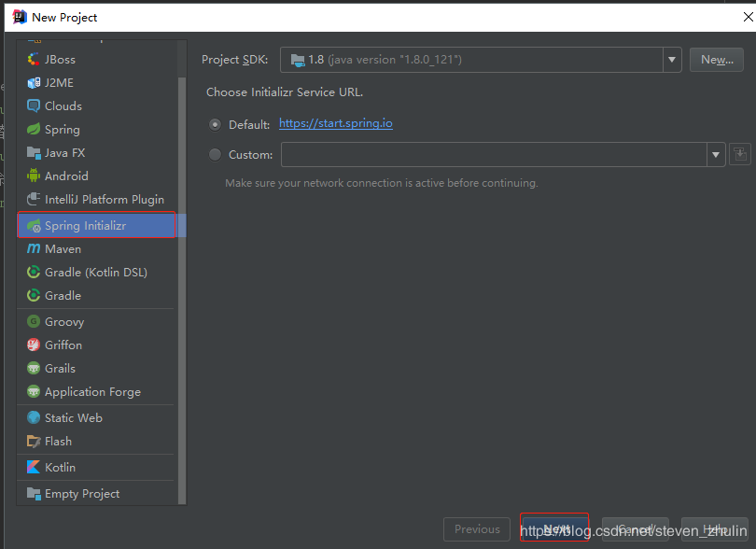The image size is (756, 549).
Task: Select the Grails framework icon
Action: pos(58,368)
